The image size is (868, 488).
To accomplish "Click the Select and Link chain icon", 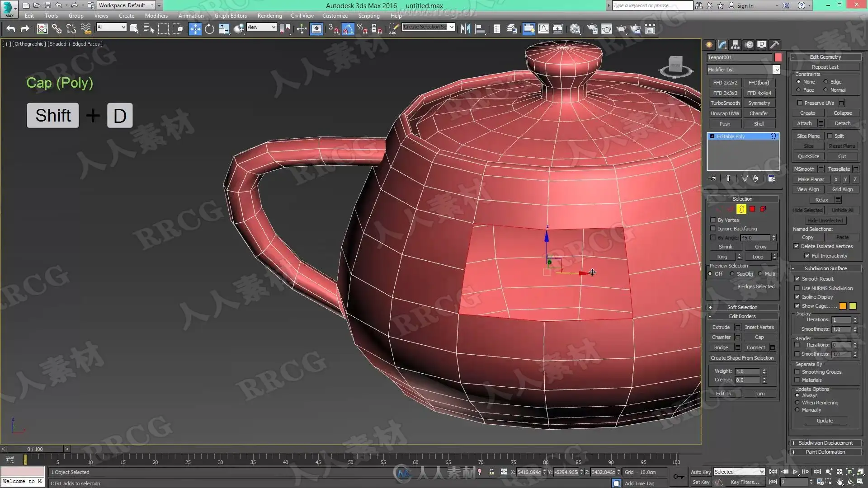I will click(x=57, y=29).
